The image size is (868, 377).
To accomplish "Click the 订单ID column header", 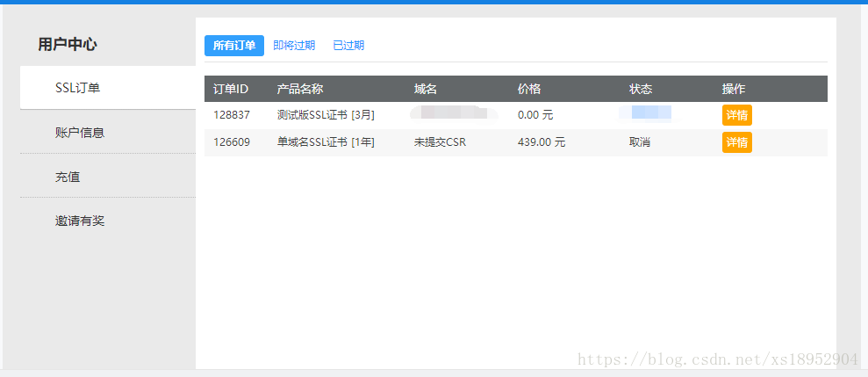I will (x=230, y=89).
